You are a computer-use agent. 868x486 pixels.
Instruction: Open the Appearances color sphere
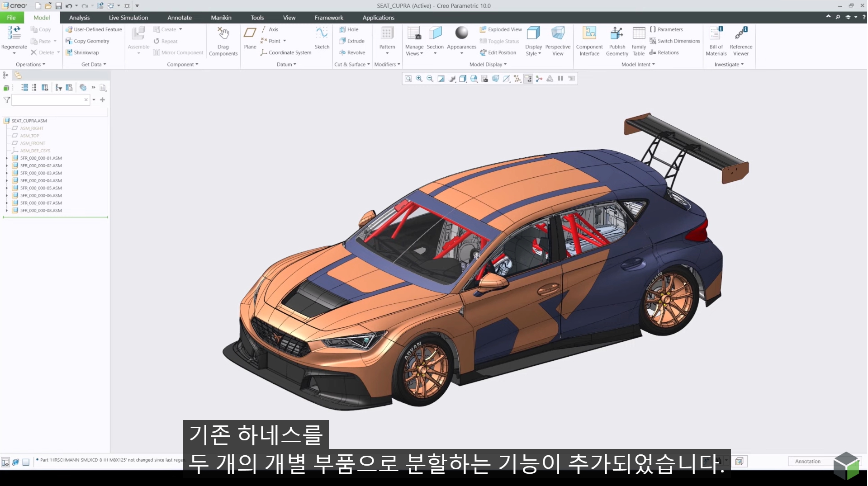point(461,33)
